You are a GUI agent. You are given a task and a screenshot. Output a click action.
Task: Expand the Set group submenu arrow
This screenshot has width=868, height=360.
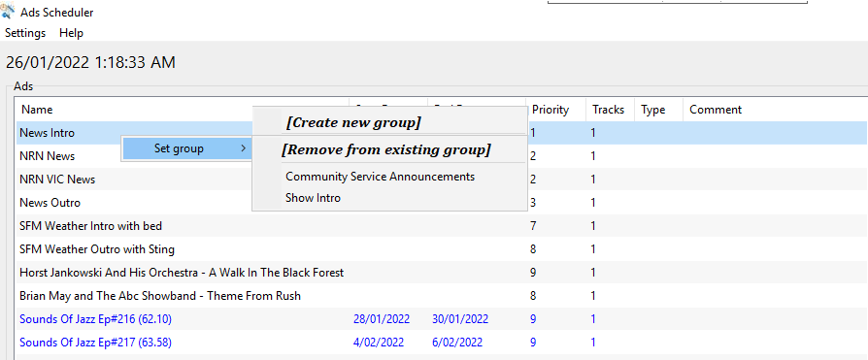click(244, 148)
